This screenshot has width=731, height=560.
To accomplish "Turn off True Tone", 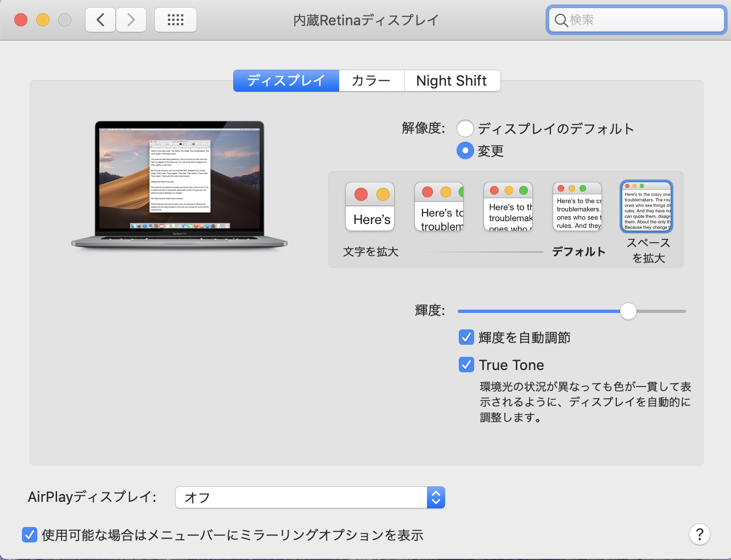I will tap(466, 365).
